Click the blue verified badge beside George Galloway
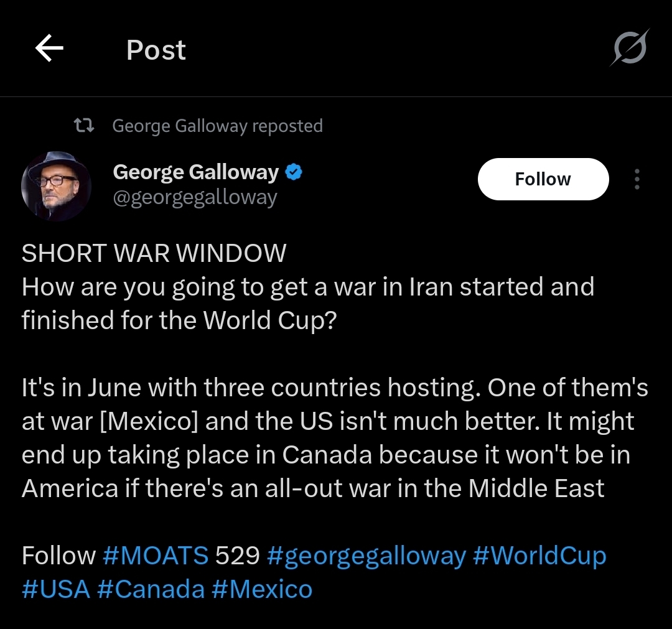 (x=294, y=172)
